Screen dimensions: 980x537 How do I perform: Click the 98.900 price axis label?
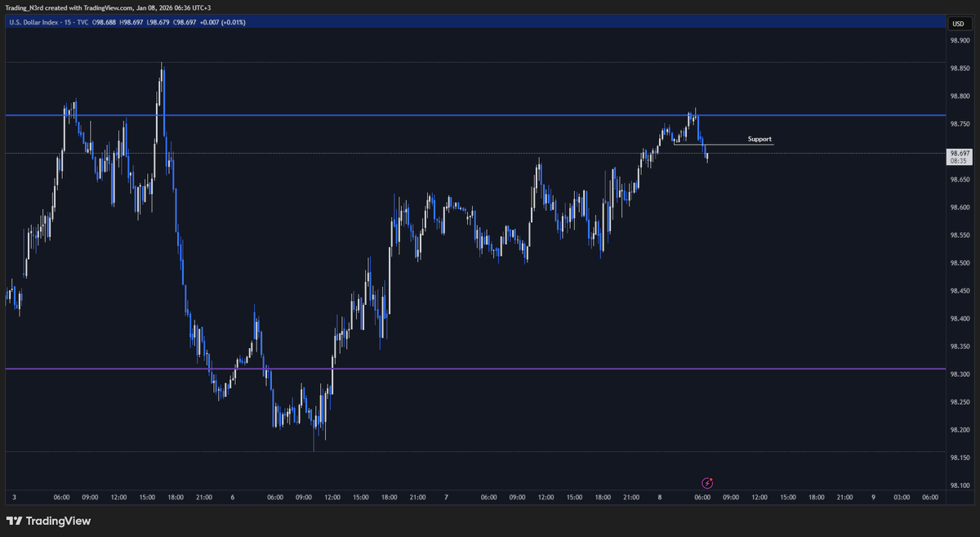(x=960, y=40)
